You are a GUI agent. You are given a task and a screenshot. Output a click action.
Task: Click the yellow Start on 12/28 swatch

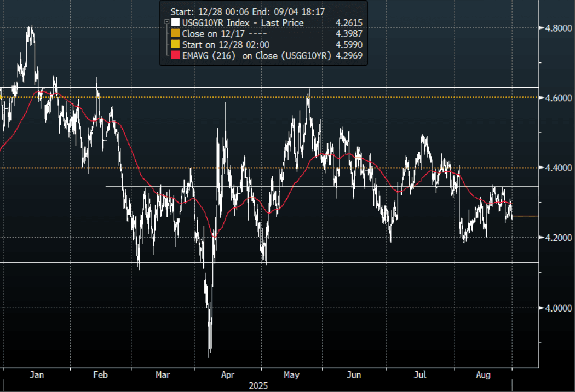[175, 44]
